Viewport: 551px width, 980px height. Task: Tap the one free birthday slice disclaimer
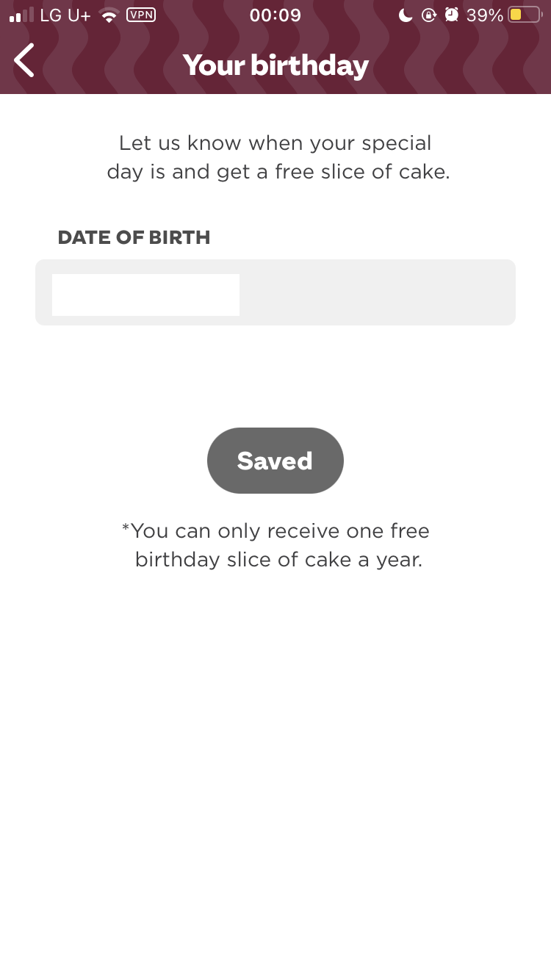click(x=276, y=545)
